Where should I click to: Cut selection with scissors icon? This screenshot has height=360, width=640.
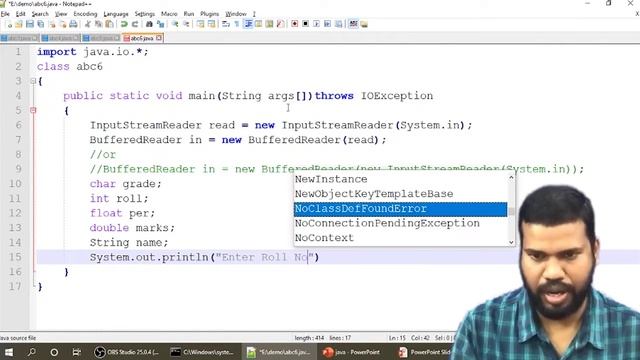click(87, 24)
